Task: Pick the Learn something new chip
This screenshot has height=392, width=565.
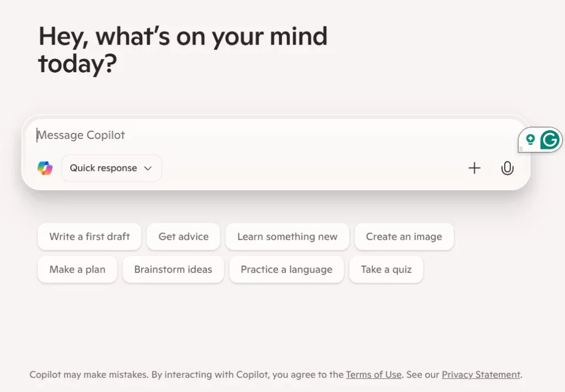Action: click(x=287, y=237)
